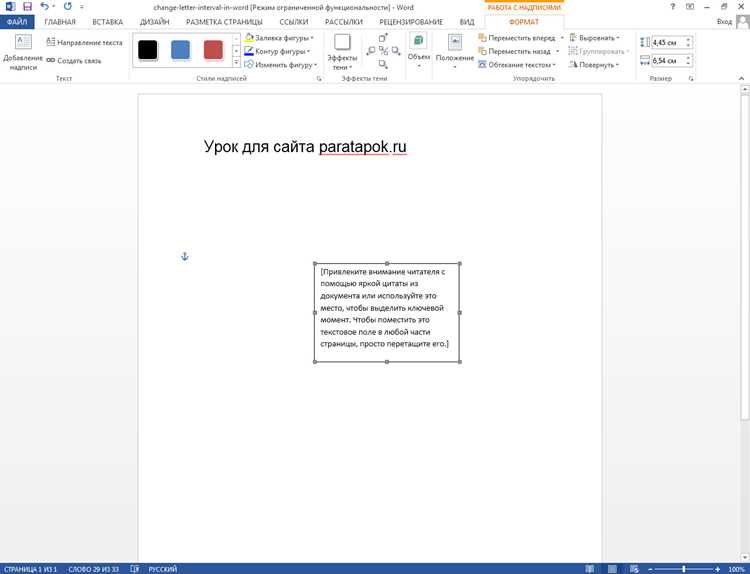The image size is (750, 574).
Task: Select the black text box style swatch
Action: [x=148, y=50]
